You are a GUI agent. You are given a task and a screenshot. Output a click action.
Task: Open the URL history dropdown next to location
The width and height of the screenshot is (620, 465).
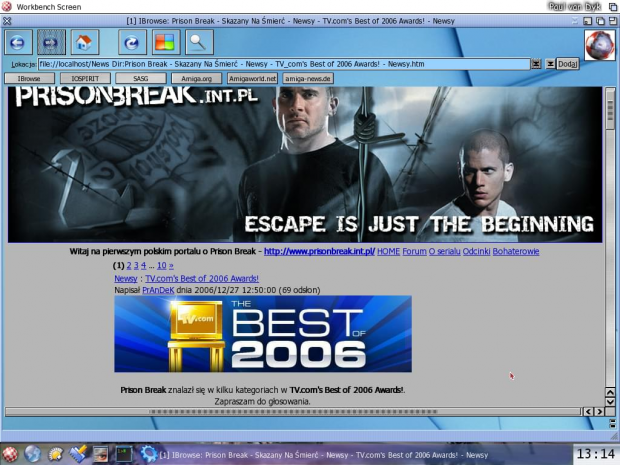536,64
